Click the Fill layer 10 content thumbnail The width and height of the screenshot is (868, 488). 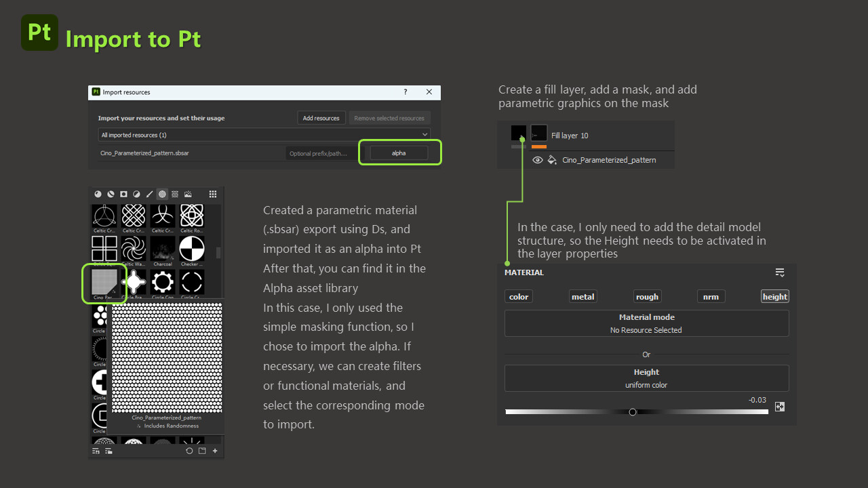(x=519, y=133)
